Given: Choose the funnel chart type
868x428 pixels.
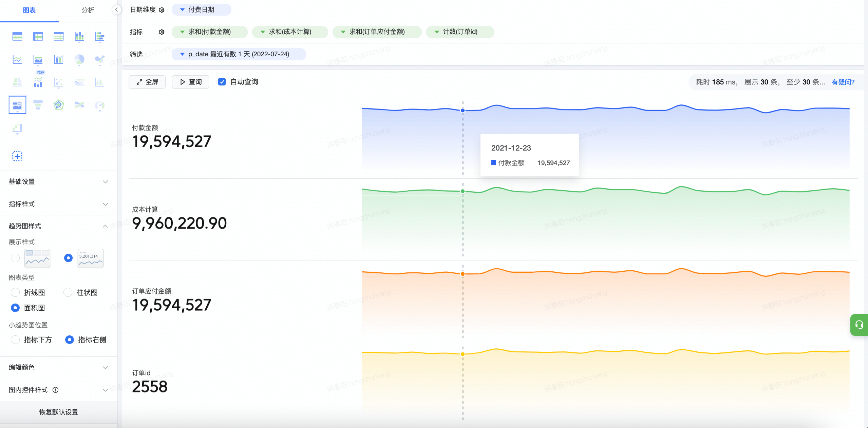Looking at the screenshot, I should click(38, 105).
